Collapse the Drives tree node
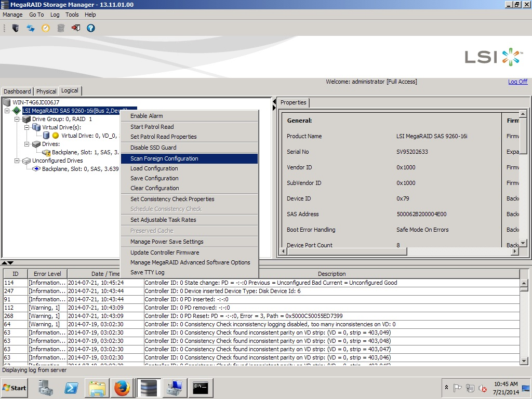The height and width of the screenshot is (399, 532). (x=26, y=144)
